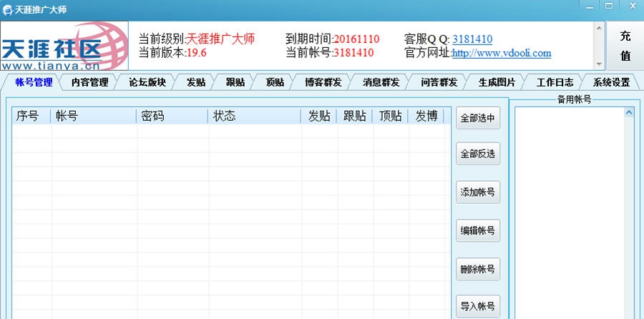Image resolution: width=644 pixels, height=319 pixels.
Task: Click the app icon in title bar
Action: [7, 6]
